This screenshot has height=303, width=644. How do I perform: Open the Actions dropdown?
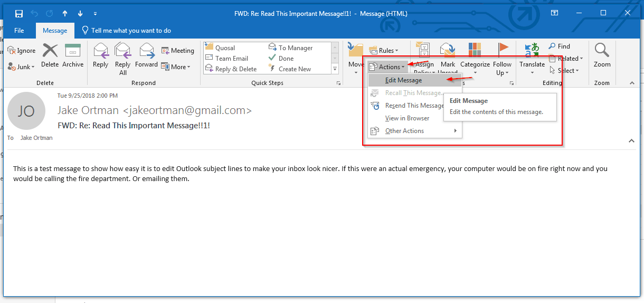click(x=388, y=67)
